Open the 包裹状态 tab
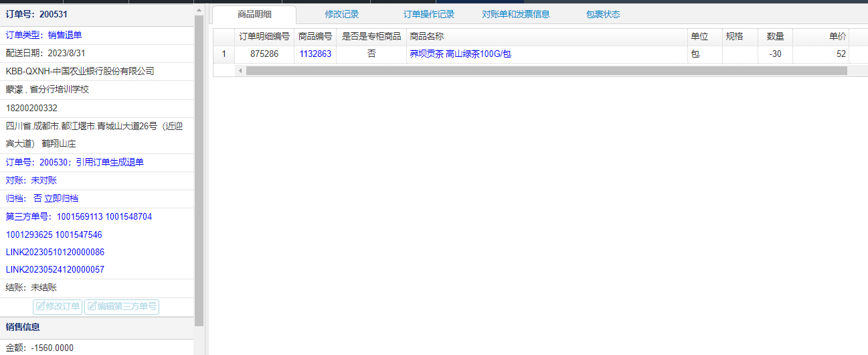This screenshot has height=355, width=868. point(603,14)
